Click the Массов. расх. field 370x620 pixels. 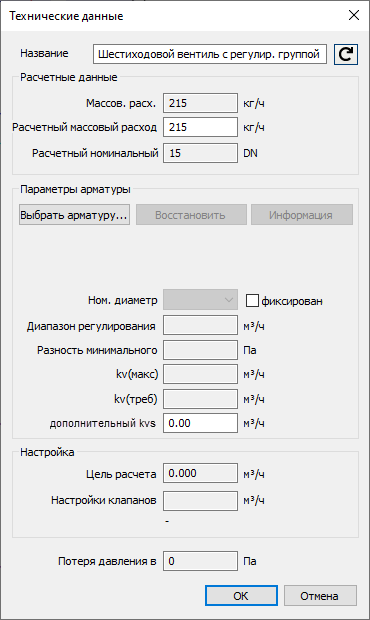(x=200, y=103)
